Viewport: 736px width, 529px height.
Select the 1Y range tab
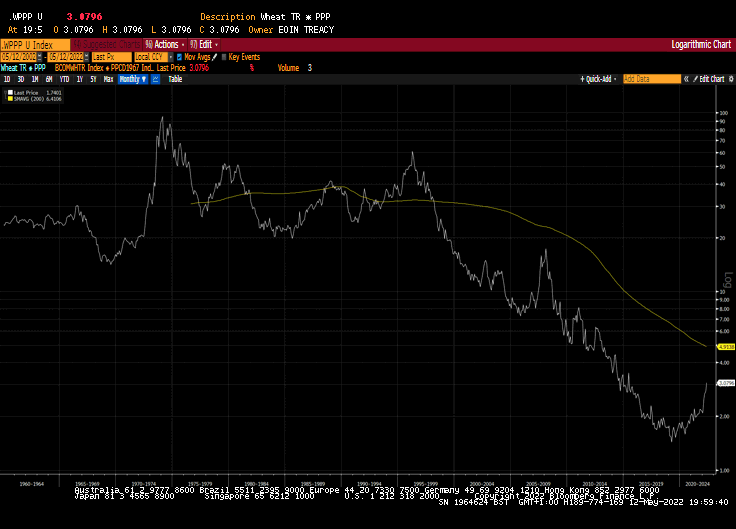click(x=80, y=79)
